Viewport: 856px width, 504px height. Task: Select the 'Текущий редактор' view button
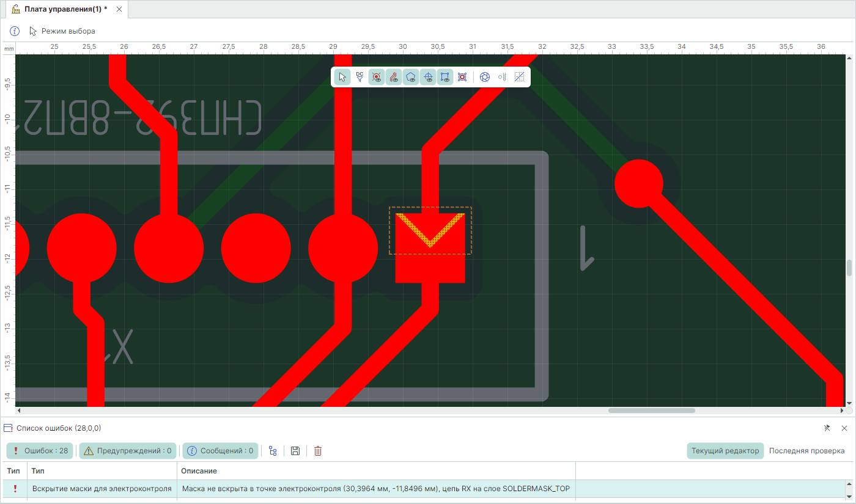click(725, 451)
